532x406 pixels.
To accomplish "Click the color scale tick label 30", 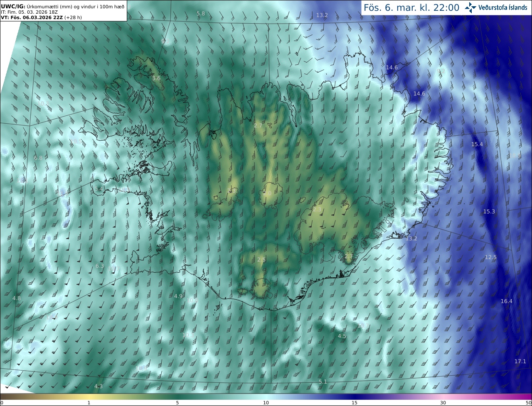I will tap(443, 403).
